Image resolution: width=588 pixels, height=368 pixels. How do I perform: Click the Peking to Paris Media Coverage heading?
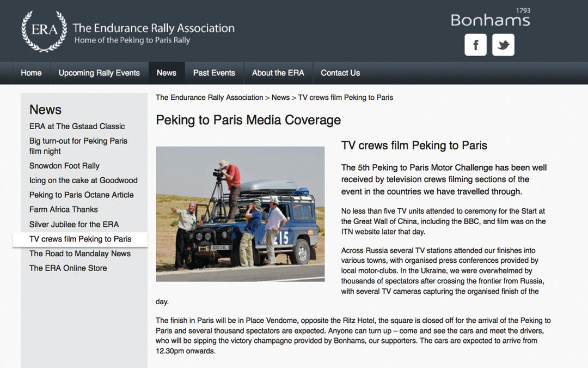pos(248,120)
